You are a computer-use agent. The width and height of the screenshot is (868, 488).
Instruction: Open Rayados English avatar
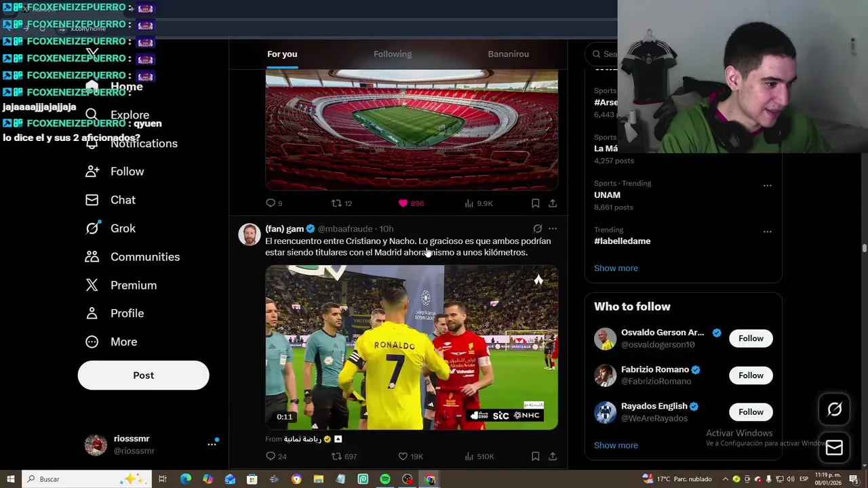click(606, 412)
